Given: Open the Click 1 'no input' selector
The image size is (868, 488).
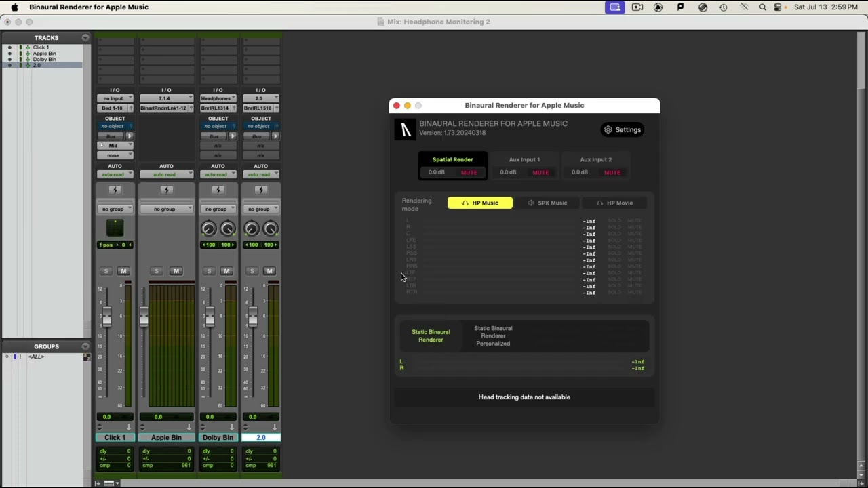Looking at the screenshot, I should (115, 98).
